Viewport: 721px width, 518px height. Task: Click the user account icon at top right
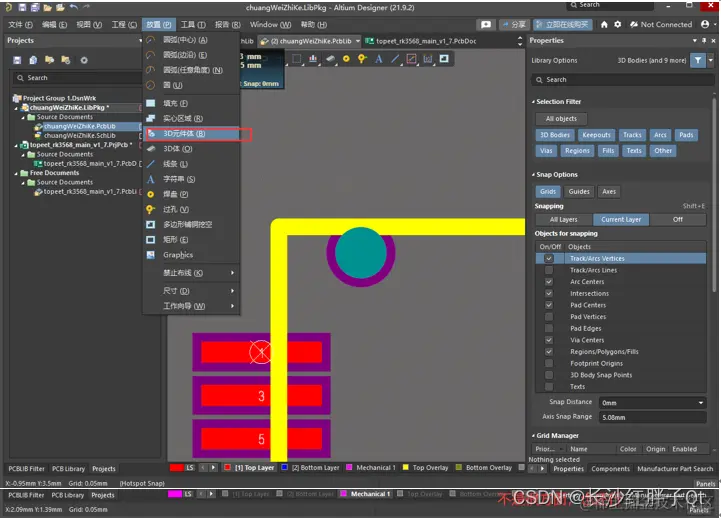[705, 24]
